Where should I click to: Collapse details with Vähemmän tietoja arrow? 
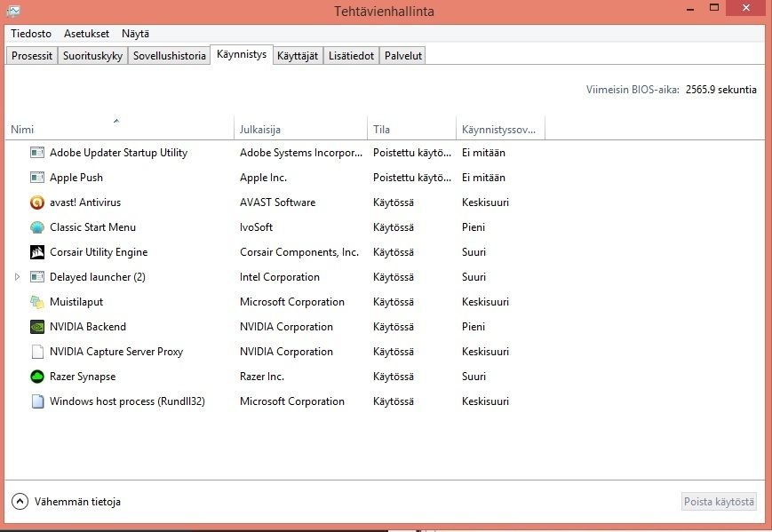point(20,502)
